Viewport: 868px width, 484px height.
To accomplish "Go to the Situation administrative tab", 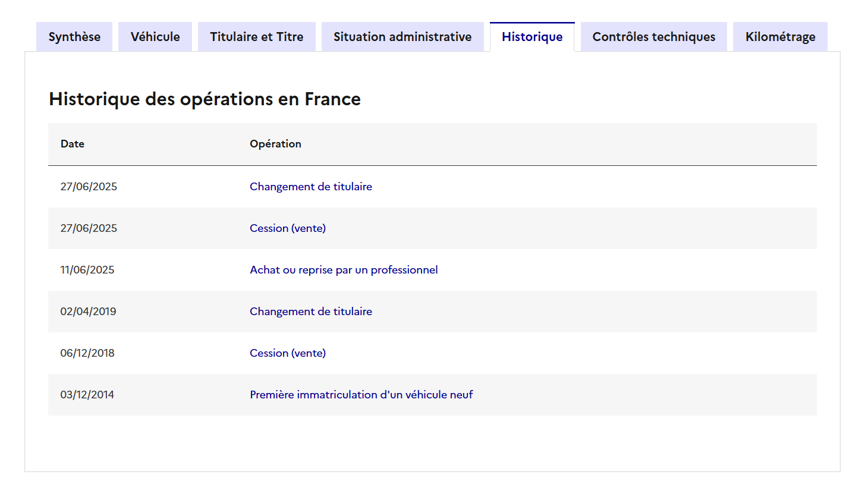I will click(402, 37).
